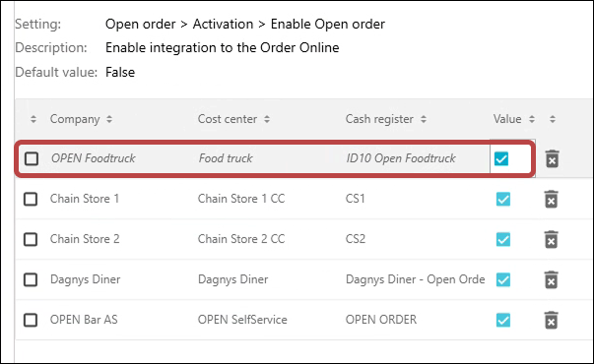This screenshot has width=594, height=364.
Task: Select the OPEN Foodtruck row checkbox
Action: click(x=32, y=158)
